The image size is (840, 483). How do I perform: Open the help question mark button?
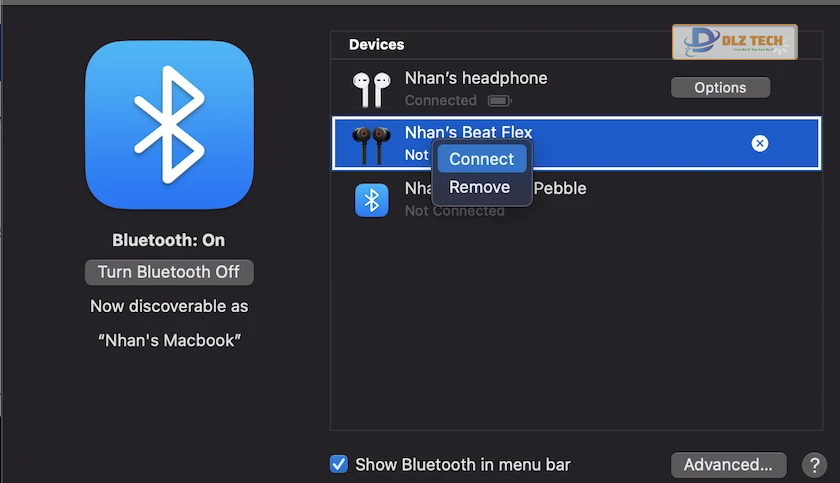coord(814,465)
